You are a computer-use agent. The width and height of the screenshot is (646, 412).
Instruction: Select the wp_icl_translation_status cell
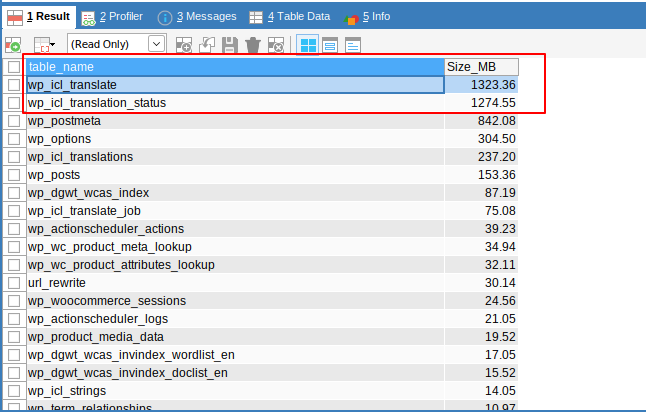(235, 103)
